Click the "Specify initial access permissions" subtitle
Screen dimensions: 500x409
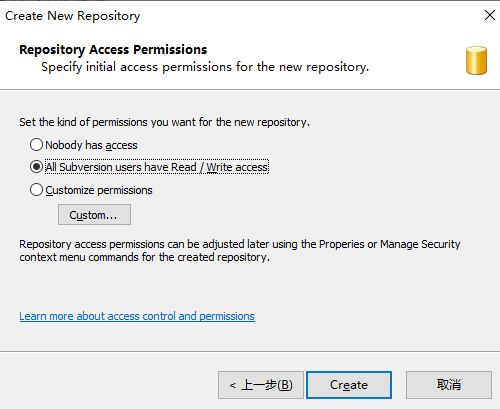click(205, 67)
